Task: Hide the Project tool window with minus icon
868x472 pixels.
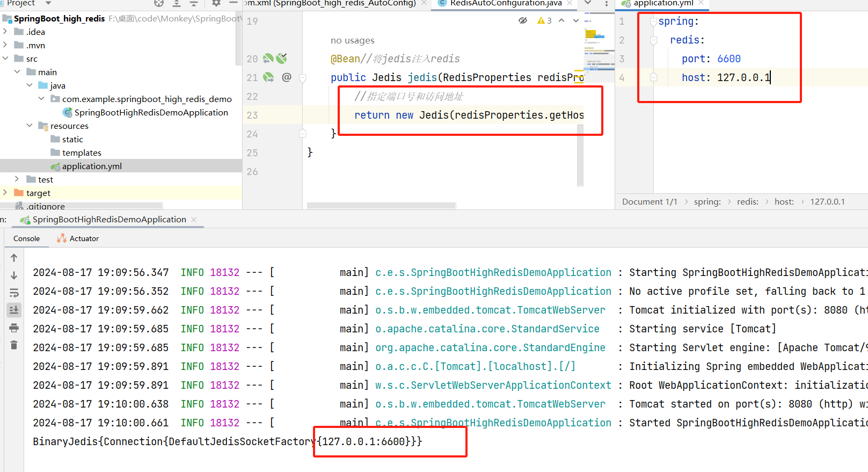Action: point(234,3)
